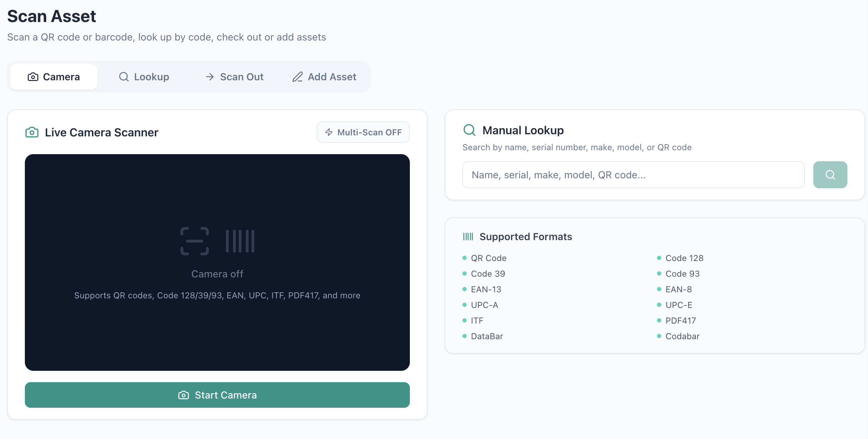Click the camera icon next to Live Camera Scanner

[x=32, y=132]
